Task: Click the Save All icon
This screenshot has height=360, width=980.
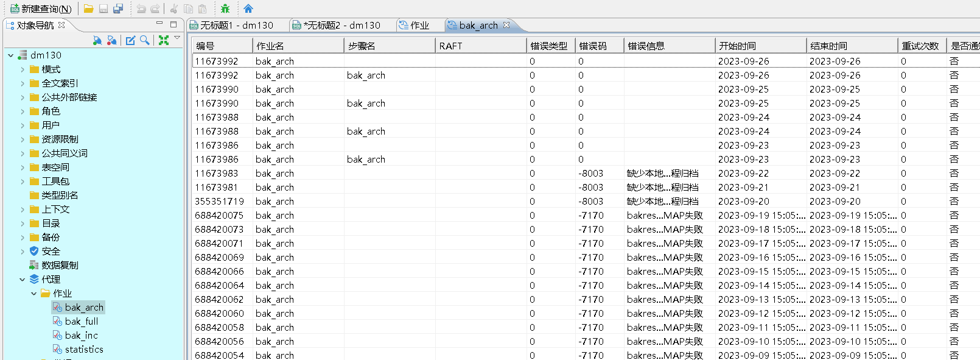Action: click(x=118, y=9)
